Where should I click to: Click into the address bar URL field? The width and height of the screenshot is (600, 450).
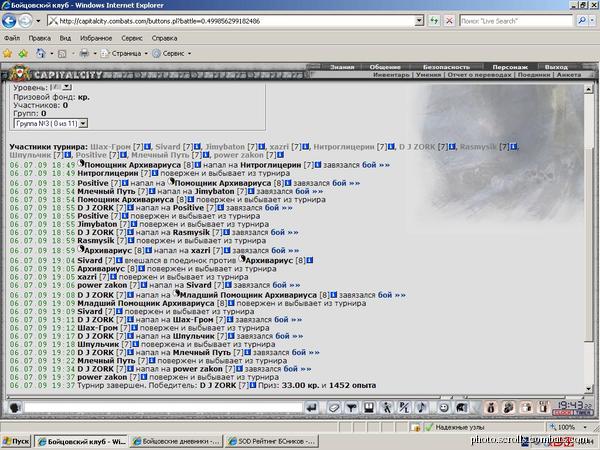point(231,21)
